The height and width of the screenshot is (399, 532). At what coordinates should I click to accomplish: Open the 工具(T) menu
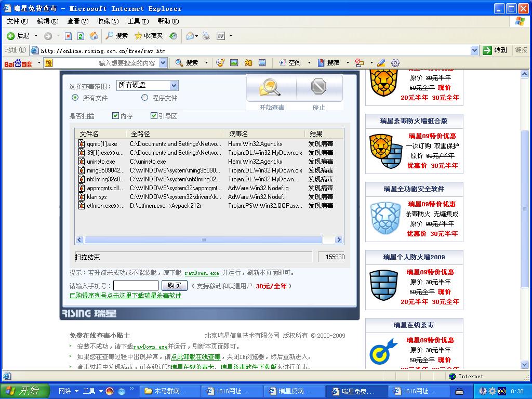pyautogui.click(x=138, y=21)
